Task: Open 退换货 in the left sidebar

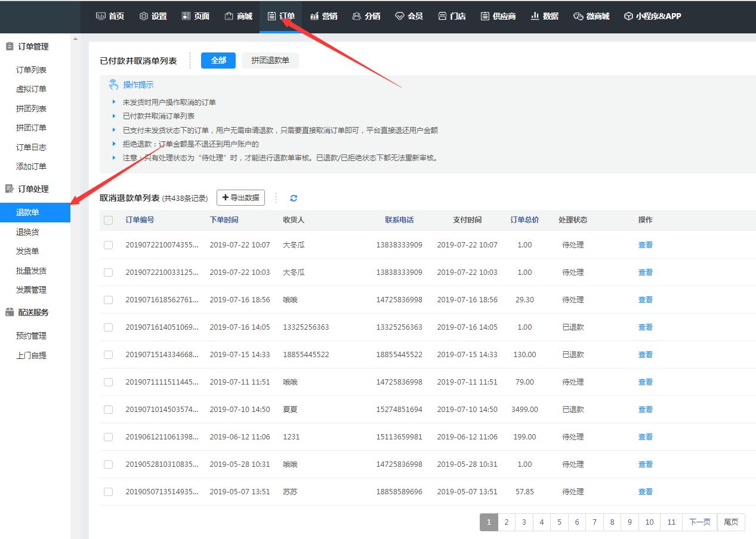Action: tap(27, 232)
